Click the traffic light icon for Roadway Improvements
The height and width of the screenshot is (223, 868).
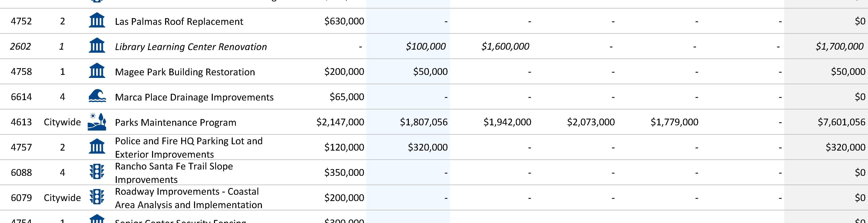click(97, 197)
